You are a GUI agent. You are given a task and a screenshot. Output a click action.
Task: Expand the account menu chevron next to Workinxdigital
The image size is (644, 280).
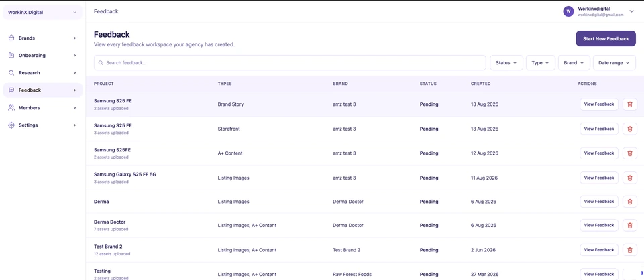click(x=631, y=11)
